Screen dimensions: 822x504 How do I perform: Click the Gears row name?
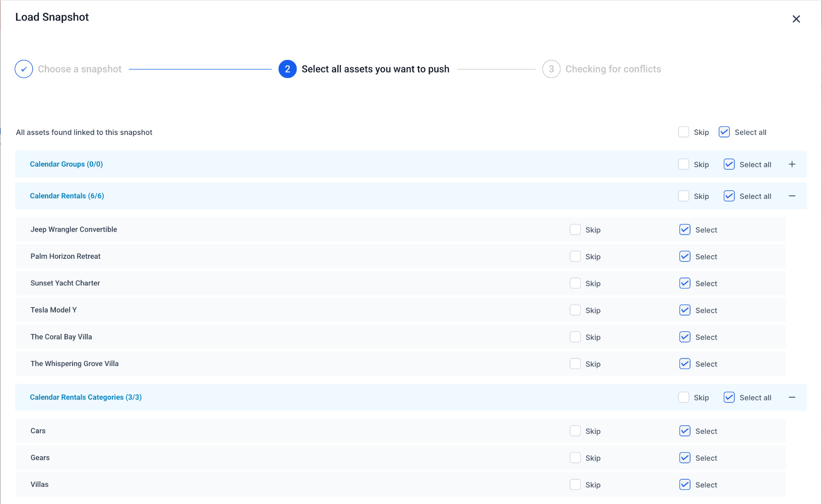click(40, 458)
